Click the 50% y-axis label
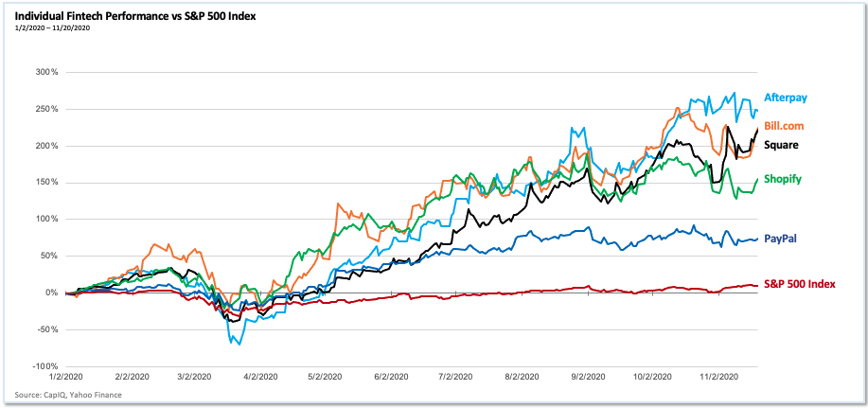The width and height of the screenshot is (868, 408). point(49,256)
